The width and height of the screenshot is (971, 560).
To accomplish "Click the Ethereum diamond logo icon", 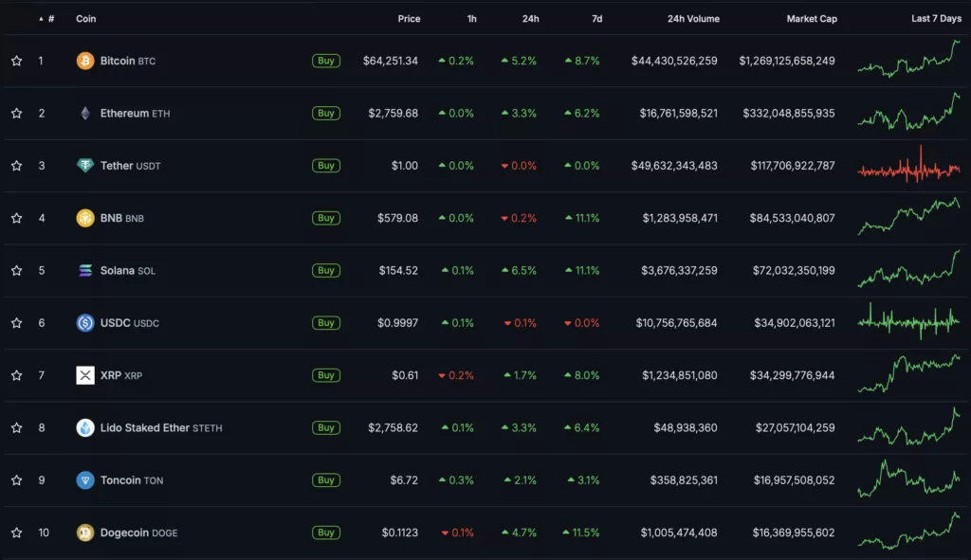I will tap(85, 114).
